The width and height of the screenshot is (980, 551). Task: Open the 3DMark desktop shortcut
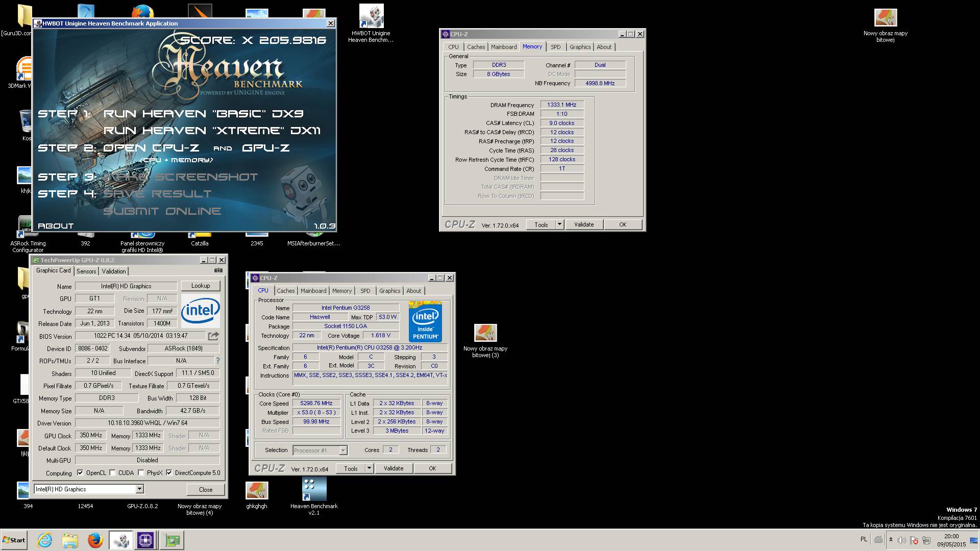pyautogui.click(x=23, y=72)
